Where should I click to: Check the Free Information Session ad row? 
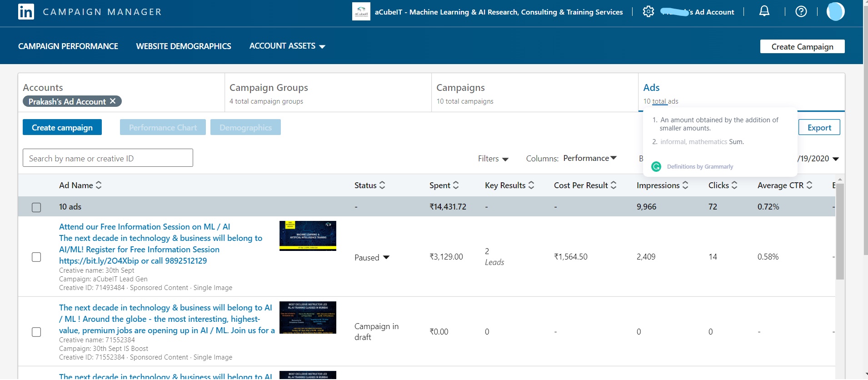36,257
